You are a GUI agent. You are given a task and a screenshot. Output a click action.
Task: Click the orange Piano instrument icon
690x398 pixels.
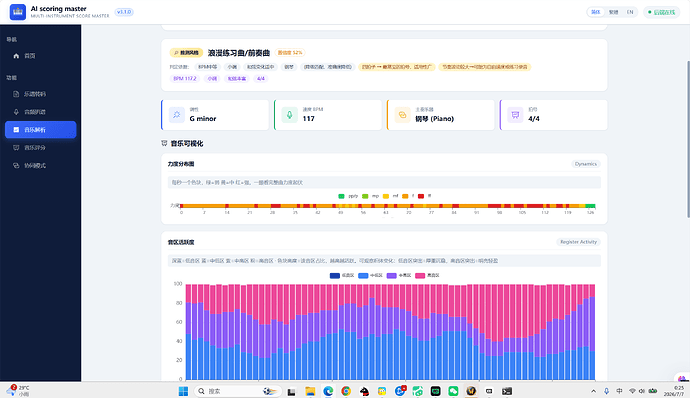402,115
